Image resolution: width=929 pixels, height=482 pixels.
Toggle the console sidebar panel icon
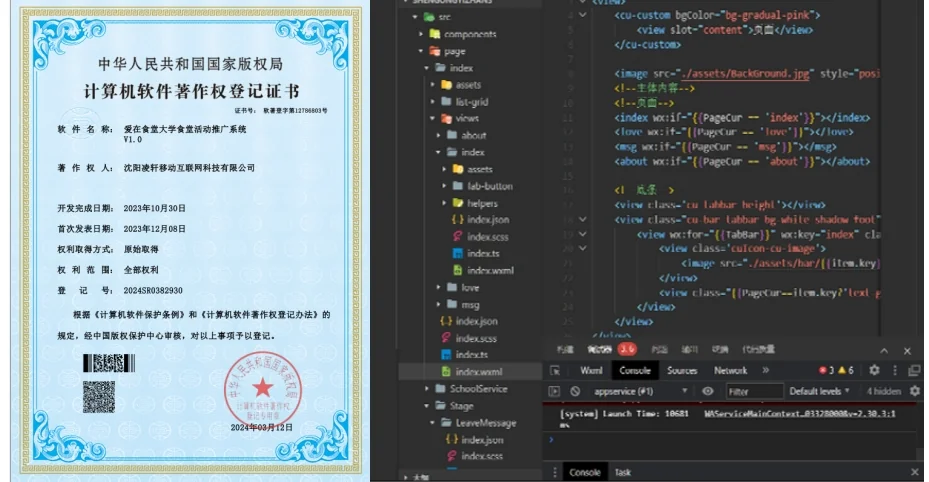pyautogui.click(x=555, y=391)
